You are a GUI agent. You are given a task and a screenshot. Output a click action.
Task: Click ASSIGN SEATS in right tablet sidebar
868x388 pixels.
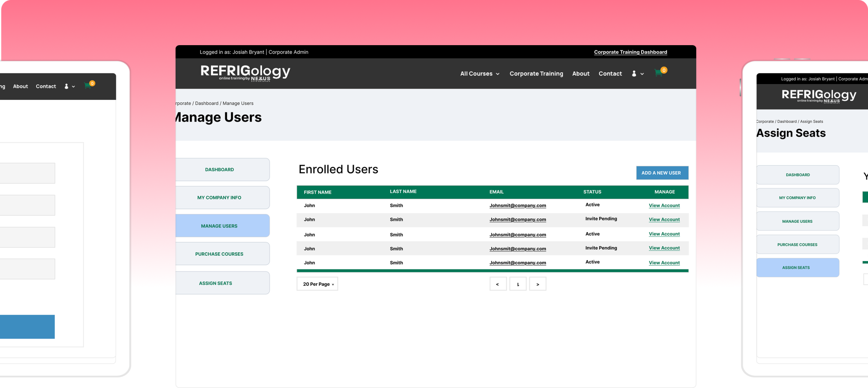click(x=797, y=267)
